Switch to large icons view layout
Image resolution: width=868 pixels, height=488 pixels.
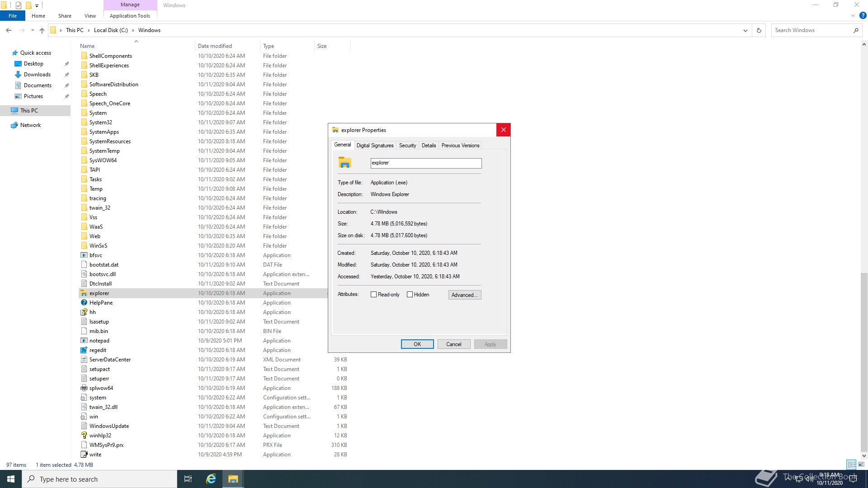point(861,465)
